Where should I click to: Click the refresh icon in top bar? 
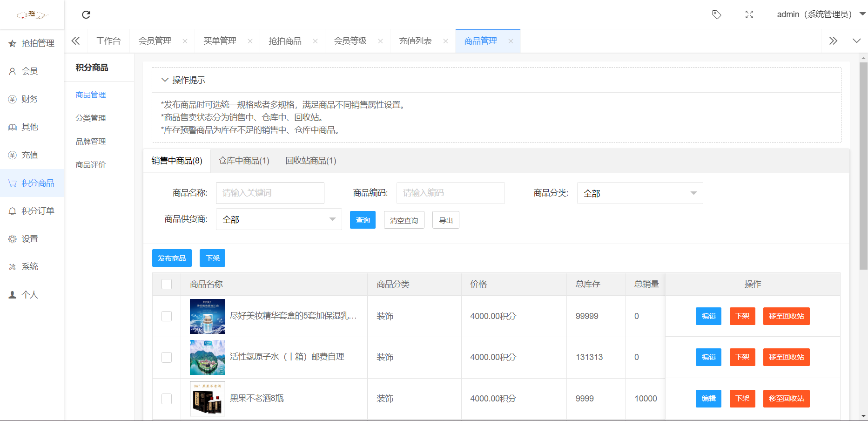(x=86, y=15)
